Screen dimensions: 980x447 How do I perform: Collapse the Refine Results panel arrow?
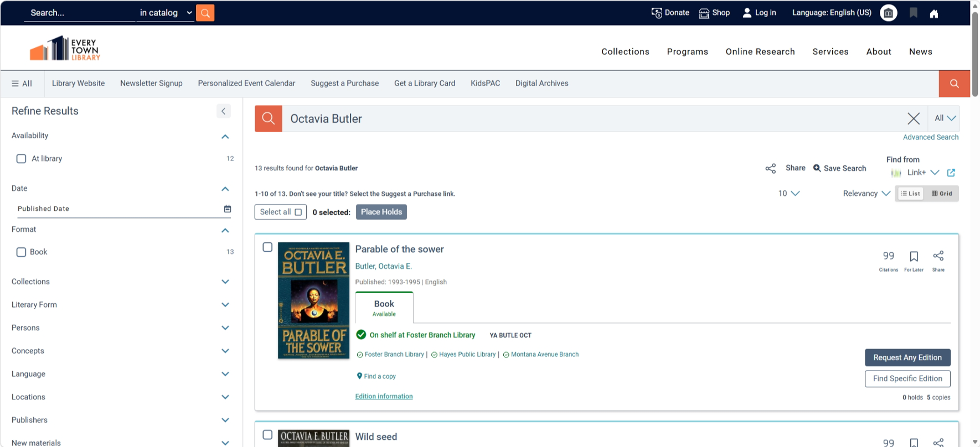point(223,111)
